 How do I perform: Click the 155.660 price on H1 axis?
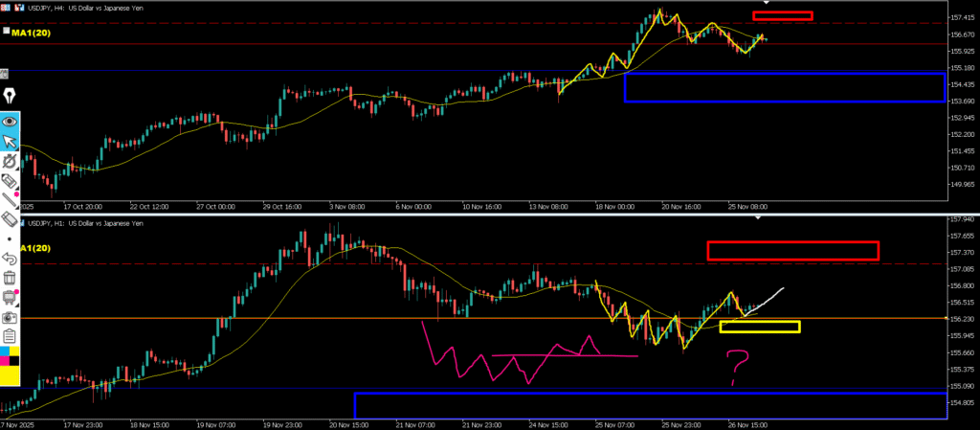[x=963, y=352]
